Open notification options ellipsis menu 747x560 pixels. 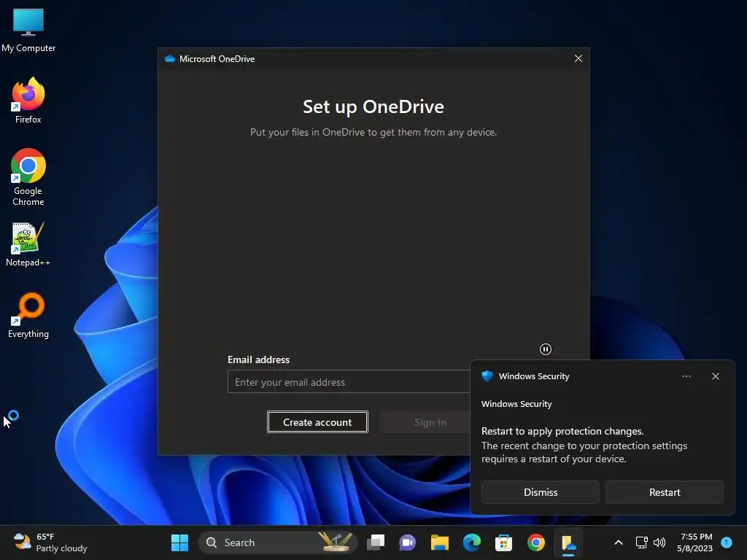click(686, 376)
